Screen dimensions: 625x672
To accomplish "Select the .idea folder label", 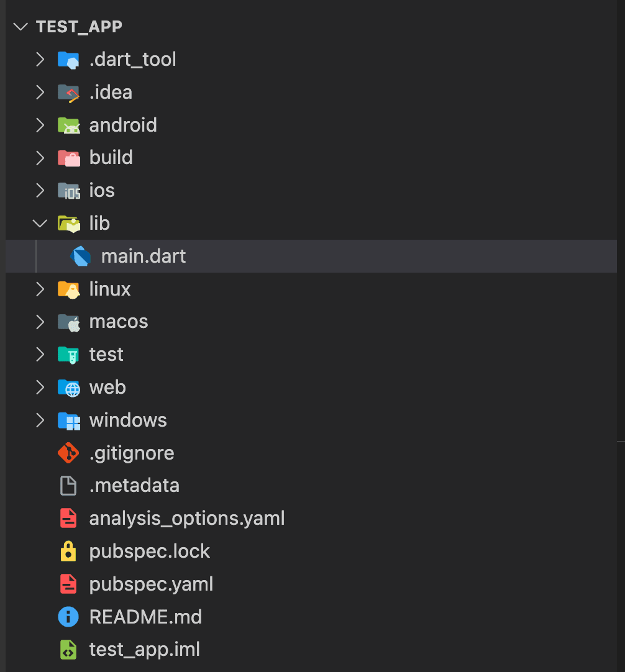I will (111, 92).
